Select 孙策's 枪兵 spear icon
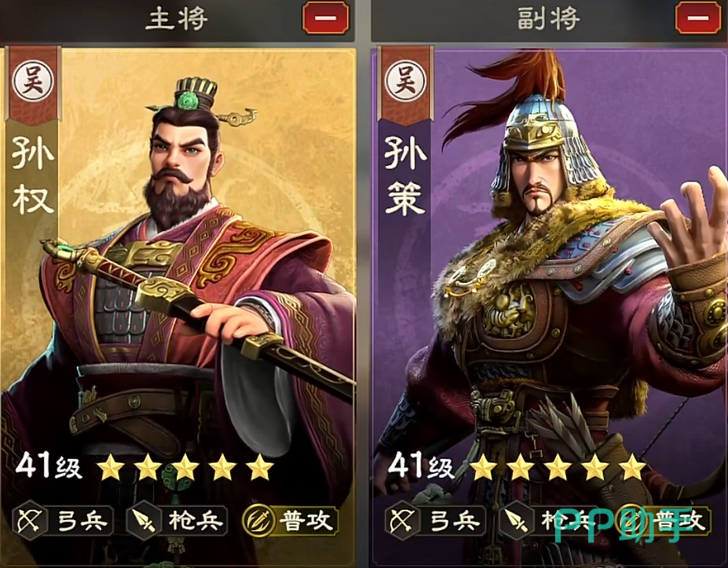This screenshot has height=568, width=728. coord(516,522)
